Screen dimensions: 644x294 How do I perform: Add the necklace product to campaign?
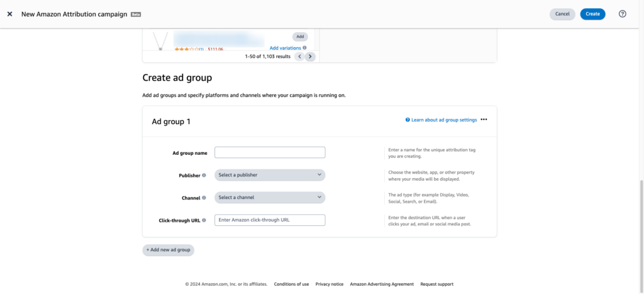point(300,37)
